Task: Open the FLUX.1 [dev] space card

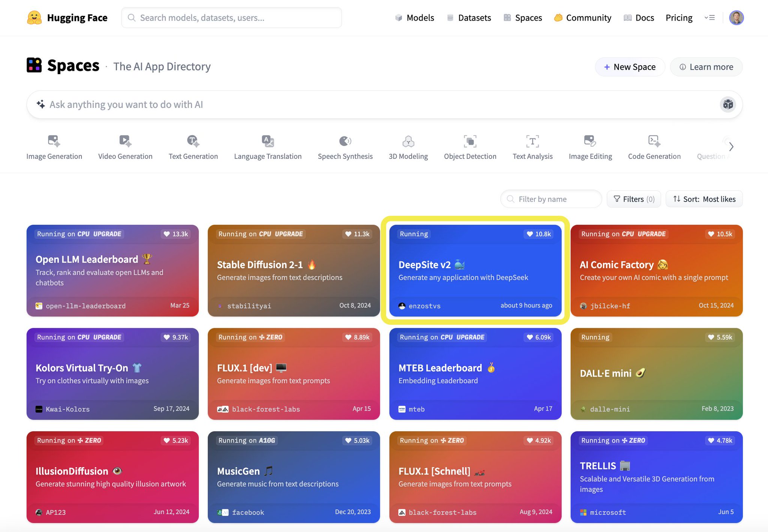Action: click(294, 374)
